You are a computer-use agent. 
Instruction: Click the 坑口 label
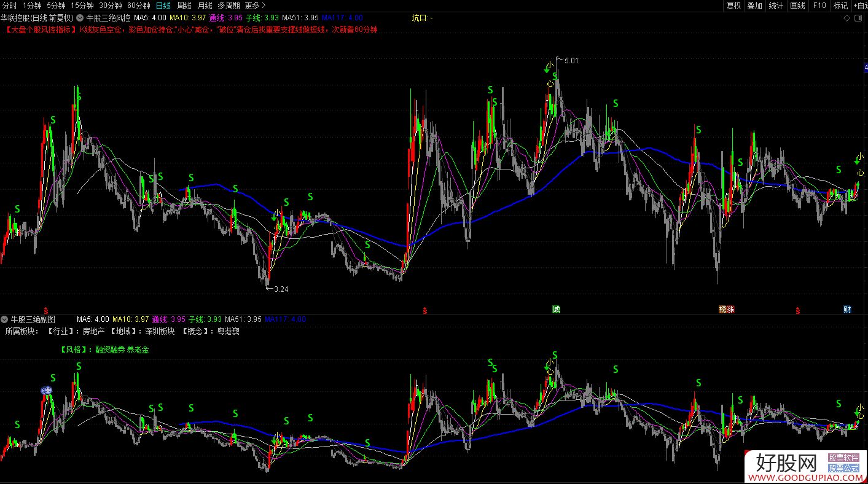(422, 18)
